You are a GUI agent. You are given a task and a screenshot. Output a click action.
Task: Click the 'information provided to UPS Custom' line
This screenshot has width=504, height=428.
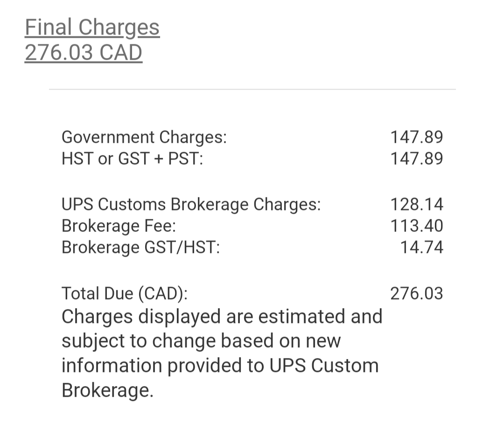click(220, 366)
